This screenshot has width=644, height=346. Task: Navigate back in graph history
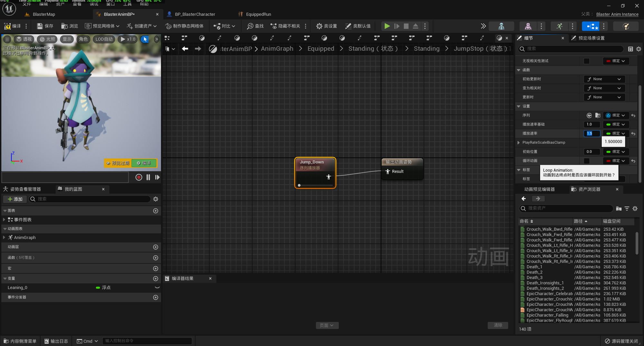coord(185,49)
